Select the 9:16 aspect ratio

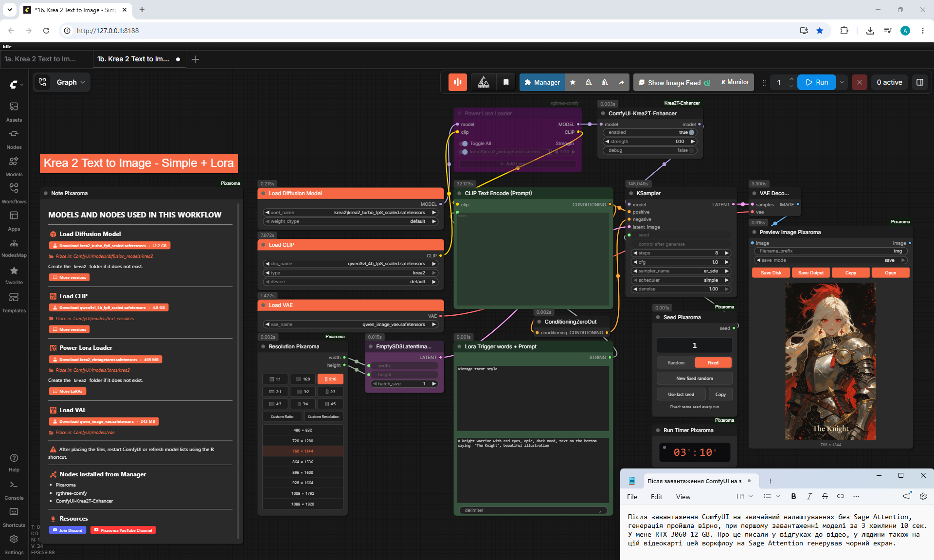pos(330,379)
